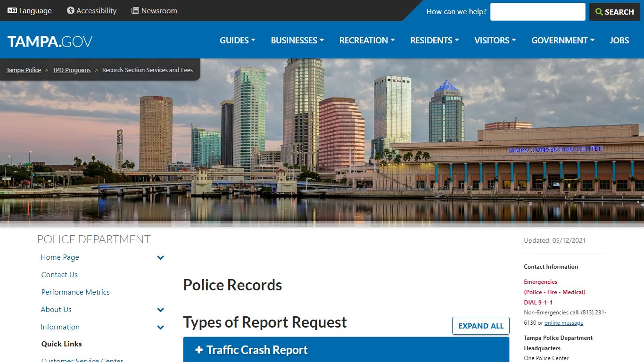Screen dimensions: 644x362
Task: Open the Newsroom link
Action: [x=159, y=10]
